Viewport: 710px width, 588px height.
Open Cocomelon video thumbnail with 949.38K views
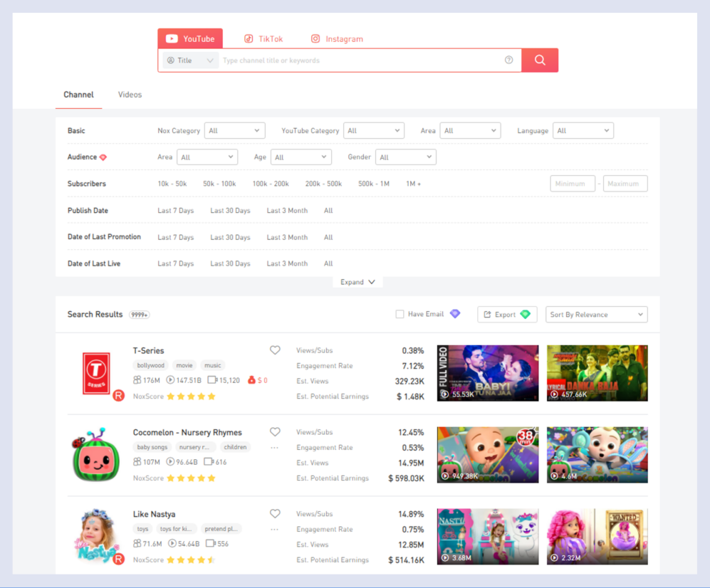point(488,454)
